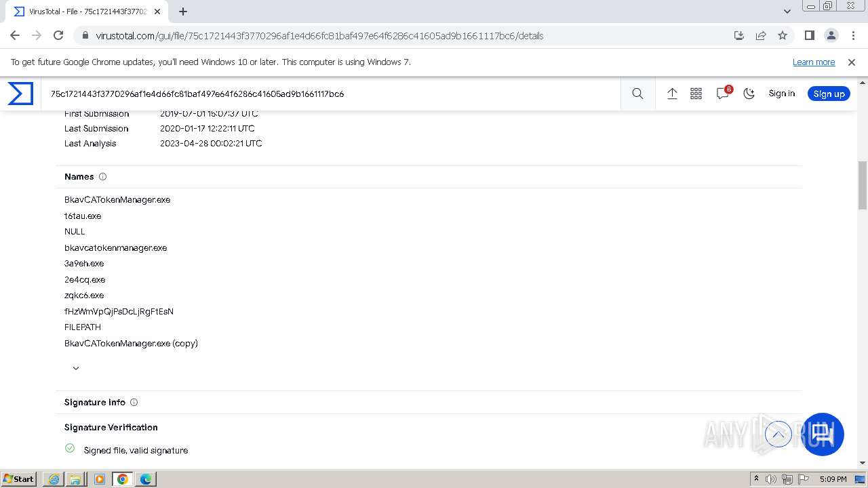Click the Signature Info help icon
Viewport: 868px width, 488px height.
point(134,403)
